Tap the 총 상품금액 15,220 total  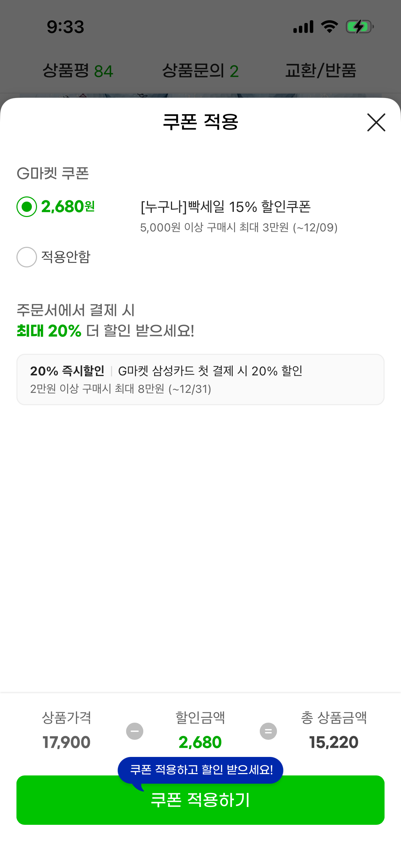click(334, 742)
